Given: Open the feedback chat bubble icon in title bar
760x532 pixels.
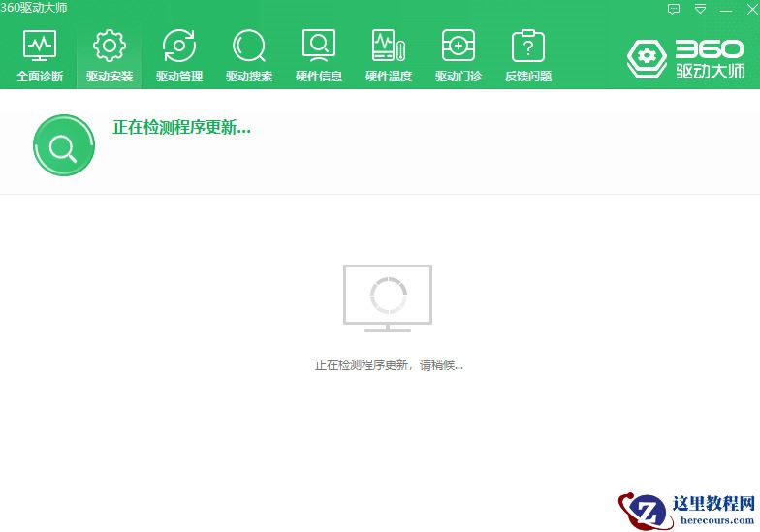Looking at the screenshot, I should (x=674, y=10).
